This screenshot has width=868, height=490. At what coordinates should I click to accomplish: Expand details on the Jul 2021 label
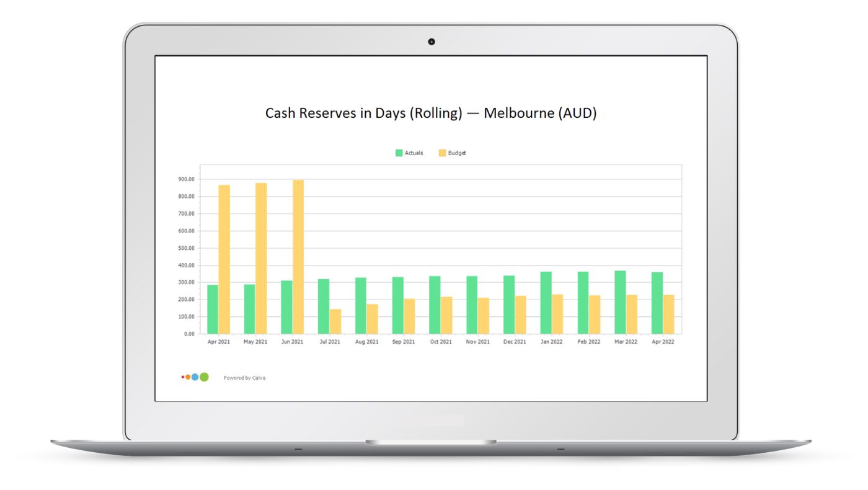click(x=329, y=341)
